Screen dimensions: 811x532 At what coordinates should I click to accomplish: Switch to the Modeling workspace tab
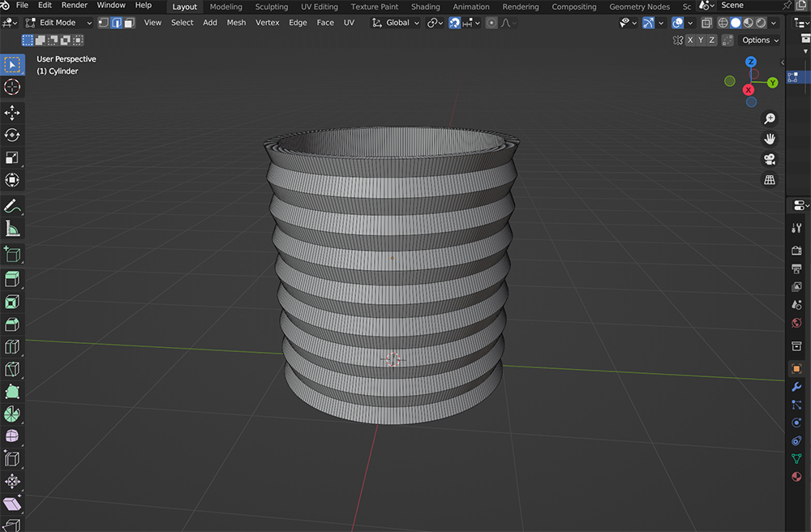pos(225,6)
